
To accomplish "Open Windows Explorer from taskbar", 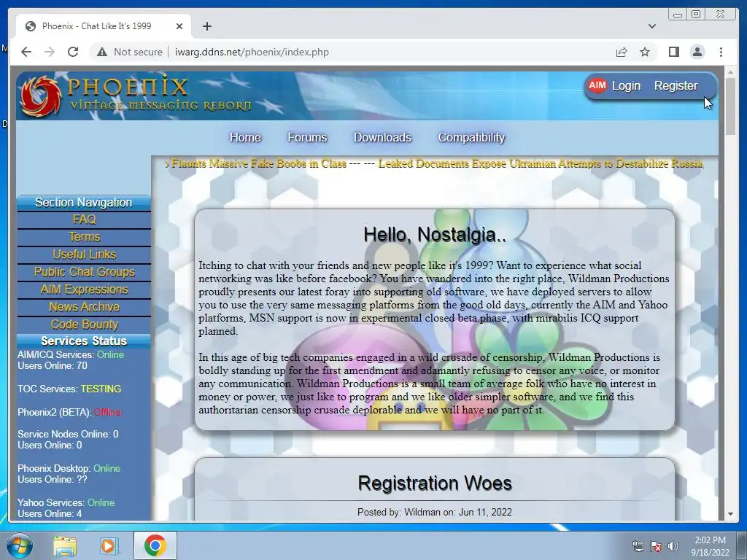I will point(65,545).
